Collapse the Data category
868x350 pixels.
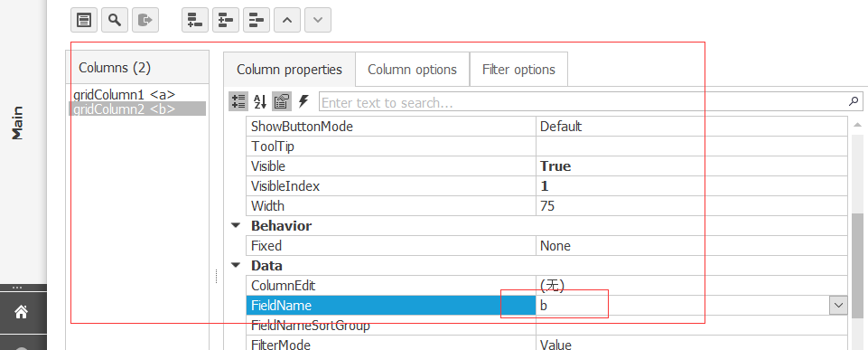(x=237, y=266)
